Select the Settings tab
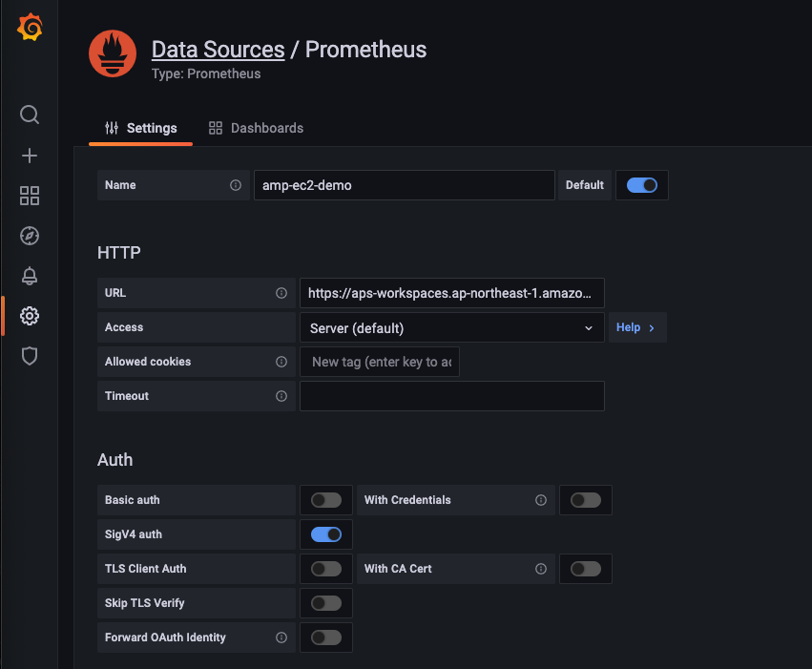This screenshot has height=669, width=812. pos(140,128)
